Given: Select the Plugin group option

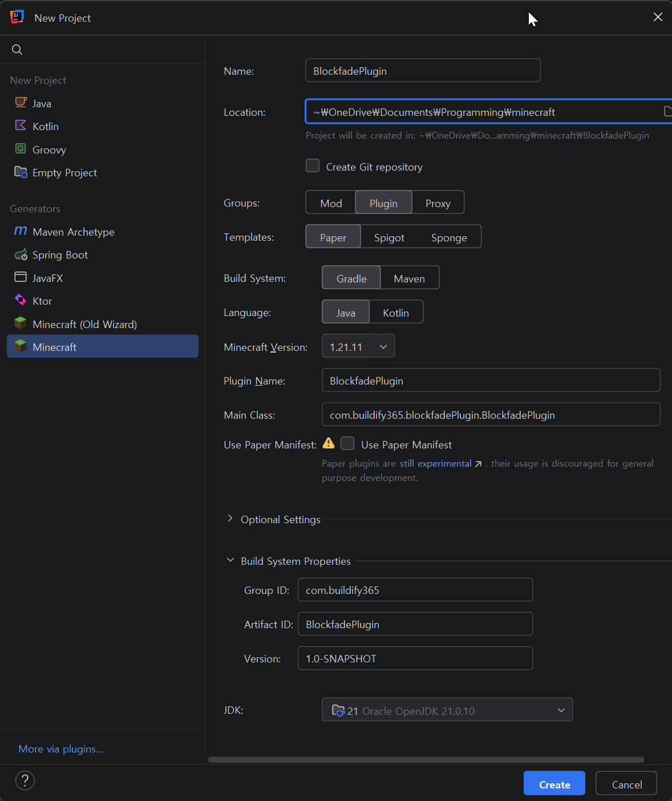Looking at the screenshot, I should (383, 203).
